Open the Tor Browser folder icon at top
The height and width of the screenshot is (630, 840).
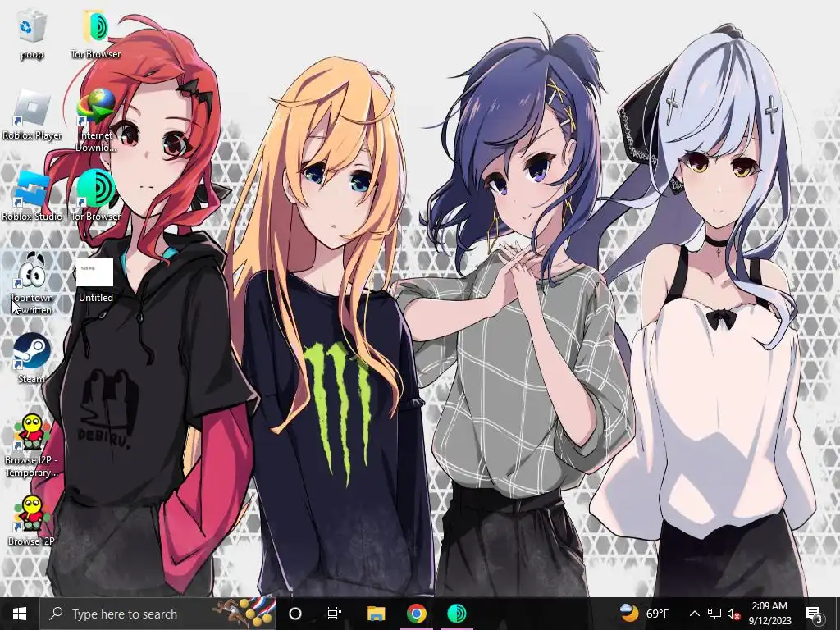coord(96,33)
